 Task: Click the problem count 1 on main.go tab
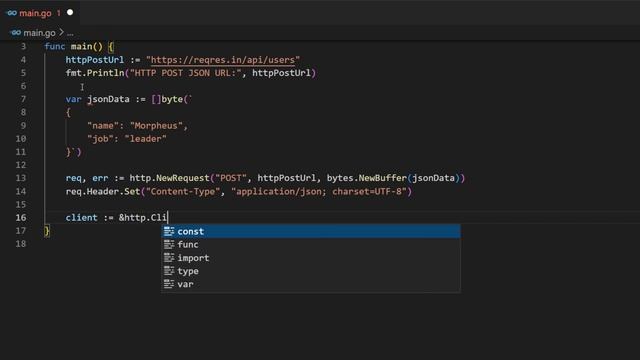(x=59, y=13)
